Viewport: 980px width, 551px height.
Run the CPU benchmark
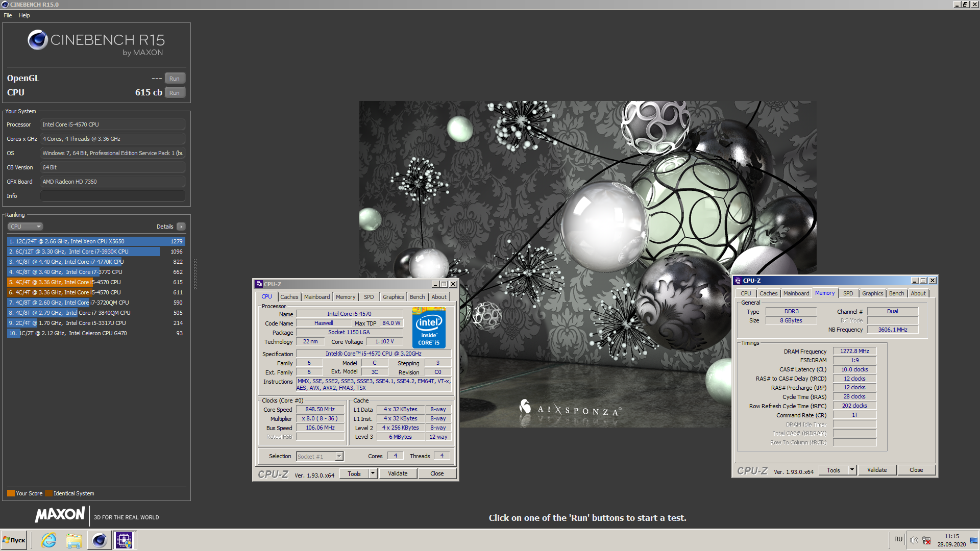pos(175,93)
